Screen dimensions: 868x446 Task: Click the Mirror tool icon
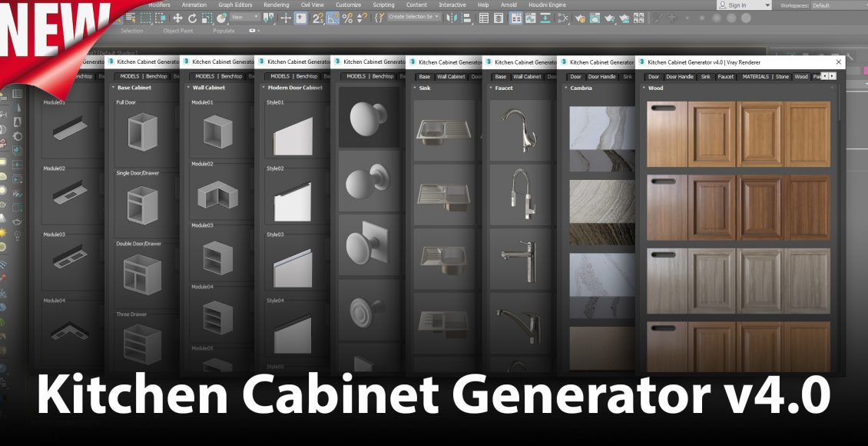(x=451, y=18)
